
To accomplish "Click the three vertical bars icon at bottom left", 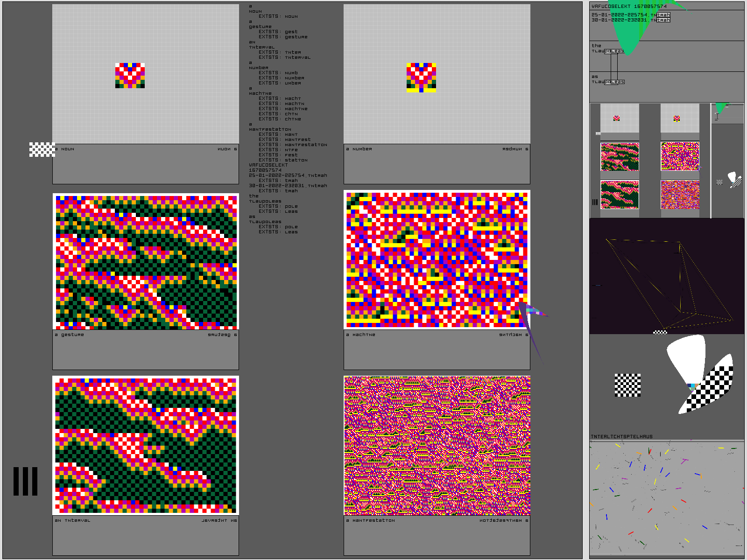I will 25,481.
